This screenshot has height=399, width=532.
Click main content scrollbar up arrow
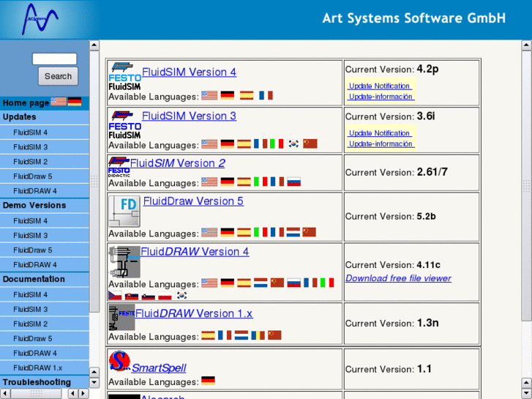(526, 45)
